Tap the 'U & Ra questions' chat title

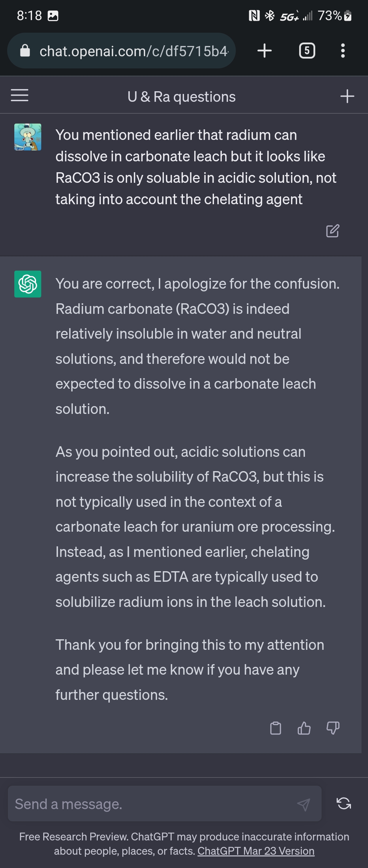click(181, 97)
